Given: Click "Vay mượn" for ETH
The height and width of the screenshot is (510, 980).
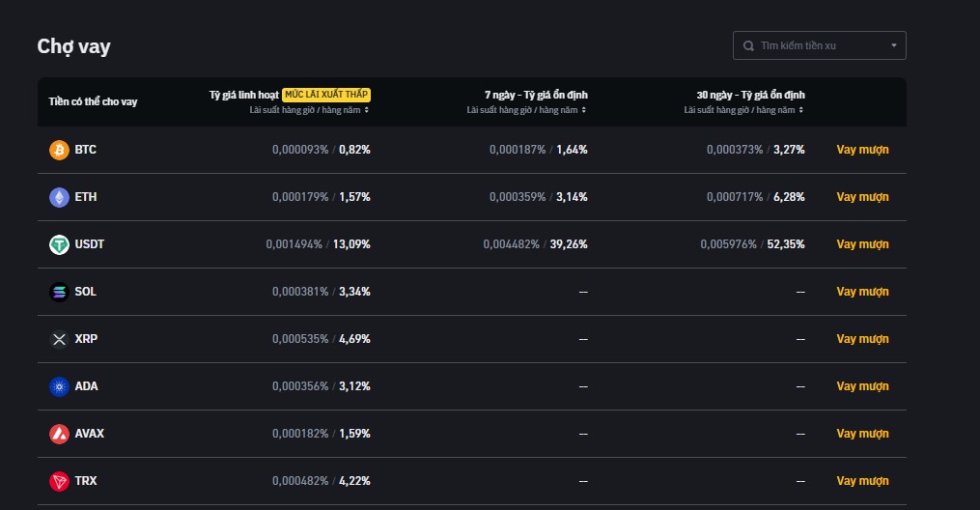Looking at the screenshot, I should pos(862,197).
